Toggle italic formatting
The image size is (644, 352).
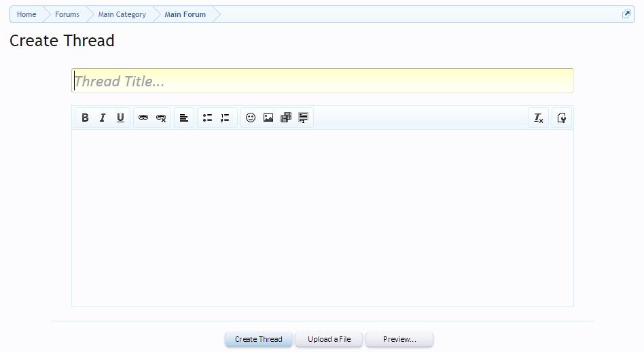103,118
